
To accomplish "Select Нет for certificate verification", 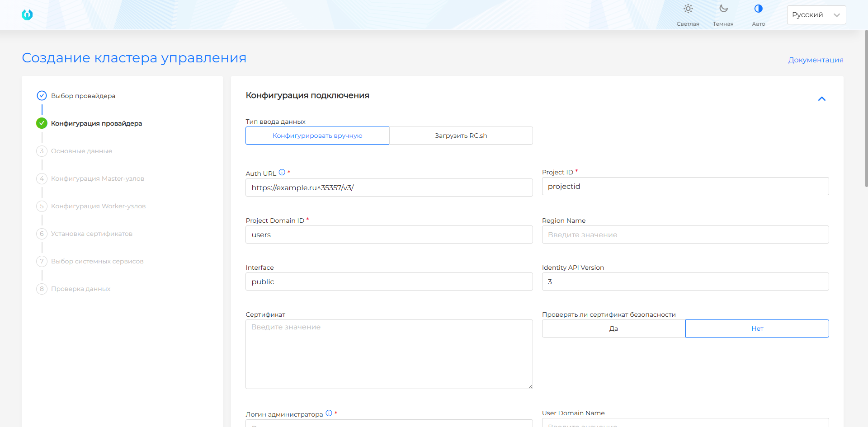I will [x=757, y=328].
